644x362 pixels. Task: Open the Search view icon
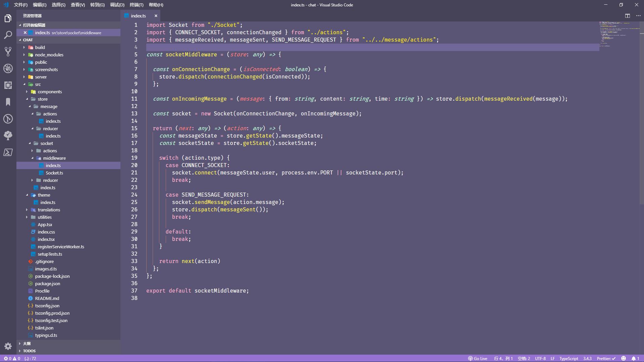click(8, 35)
